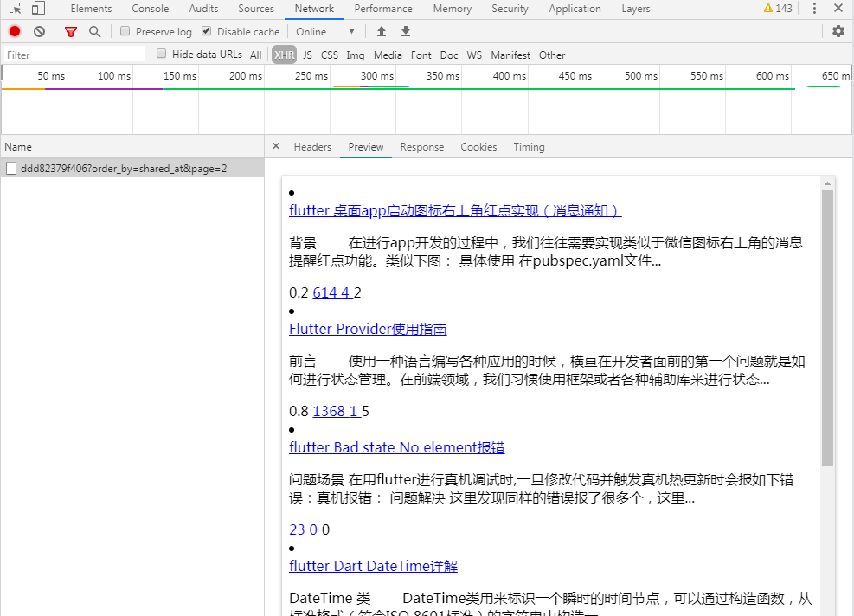Open flutter 桌面app启动图标 article link
The image size is (854, 616).
click(x=455, y=211)
